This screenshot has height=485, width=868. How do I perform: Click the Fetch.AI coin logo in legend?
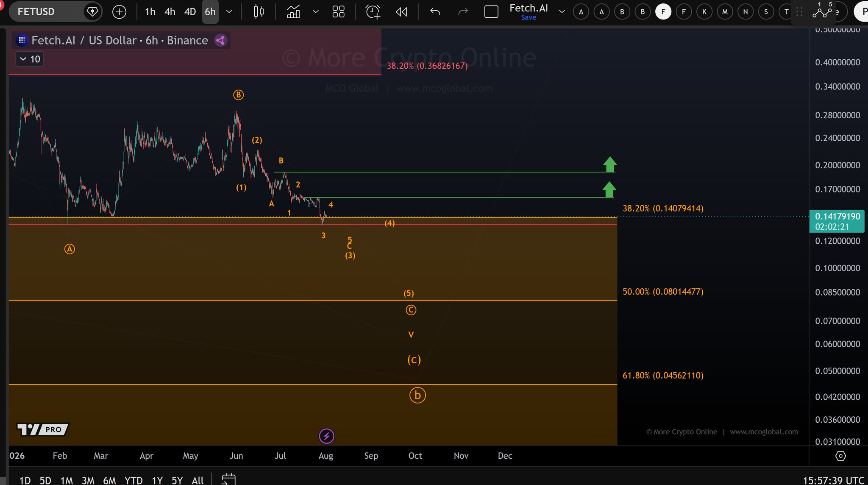click(22, 40)
